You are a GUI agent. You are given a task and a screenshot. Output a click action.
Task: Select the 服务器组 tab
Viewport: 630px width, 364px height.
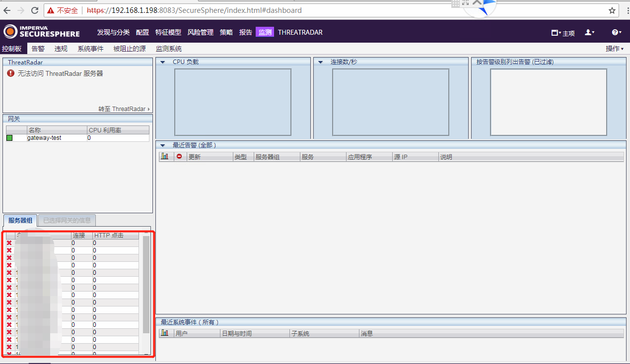click(x=20, y=221)
